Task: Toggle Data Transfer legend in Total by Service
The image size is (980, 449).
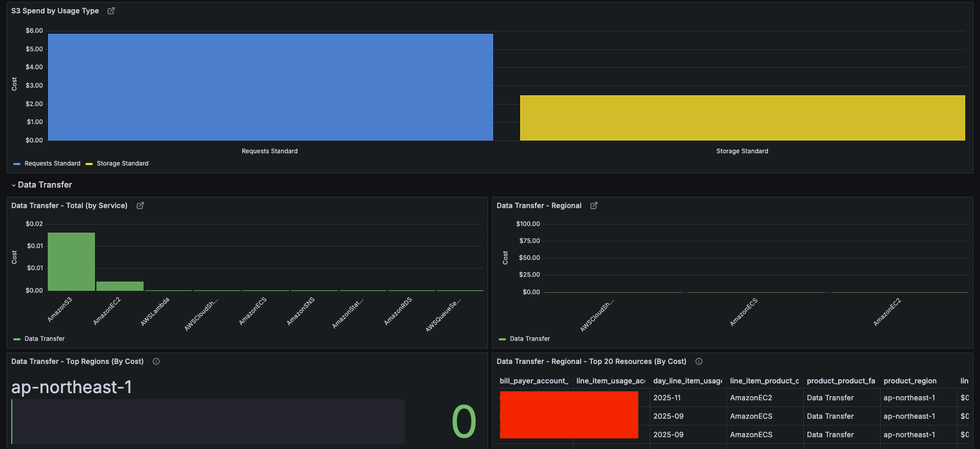Action: tap(45, 339)
